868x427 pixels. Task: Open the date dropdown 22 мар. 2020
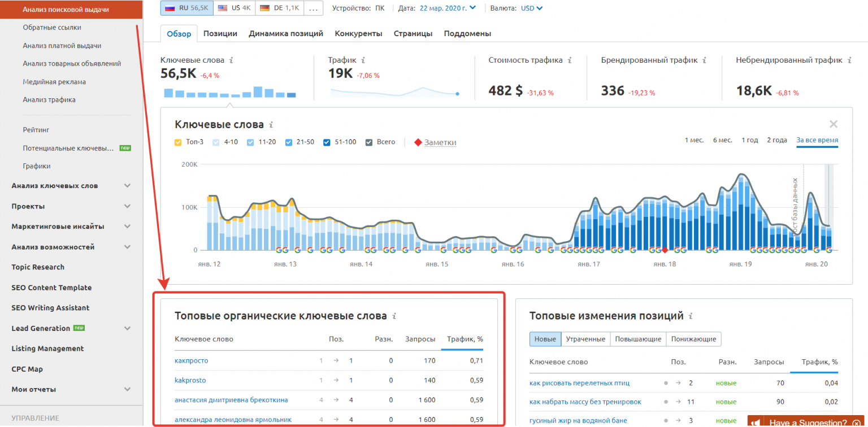click(448, 8)
